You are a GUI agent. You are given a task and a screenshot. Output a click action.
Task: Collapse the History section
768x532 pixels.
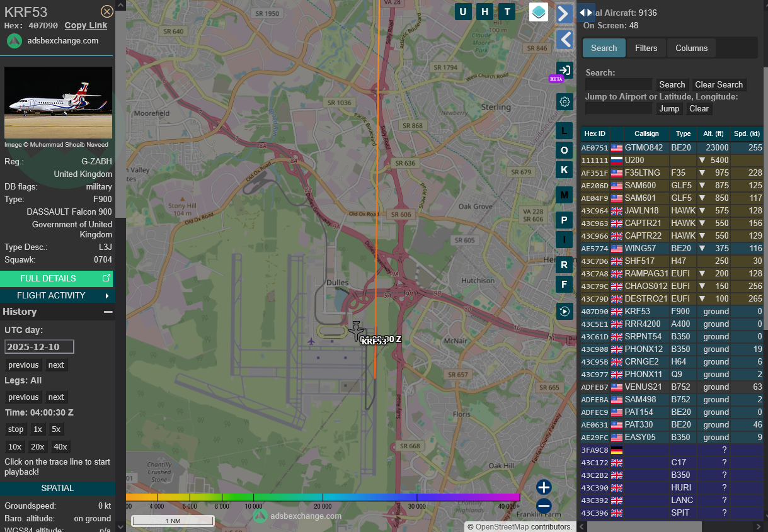click(108, 312)
